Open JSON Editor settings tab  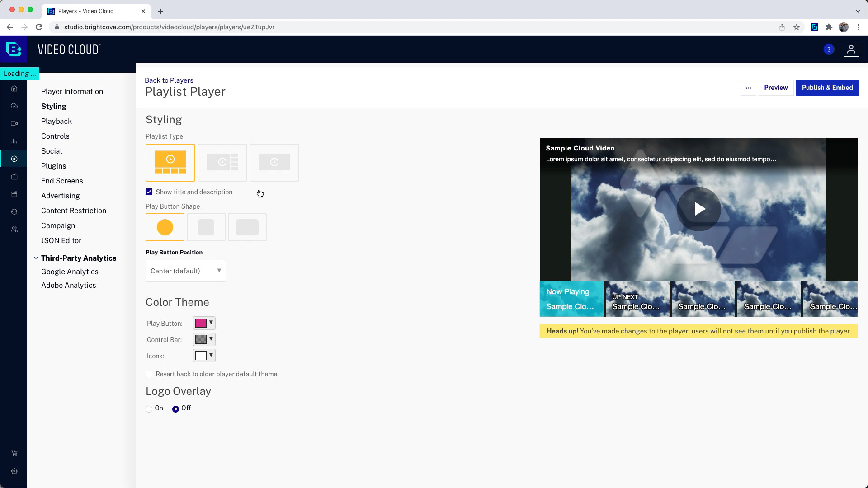61,240
